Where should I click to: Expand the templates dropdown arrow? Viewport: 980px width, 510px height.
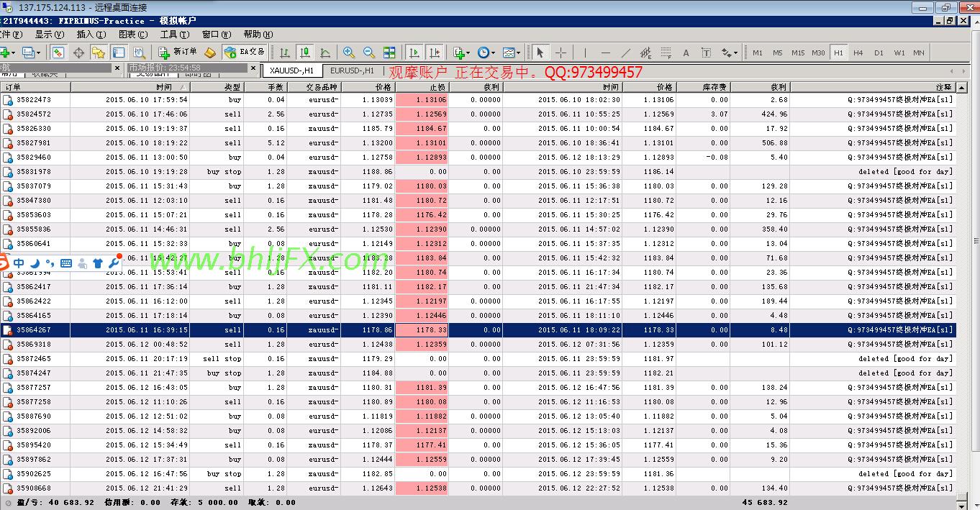click(518, 53)
